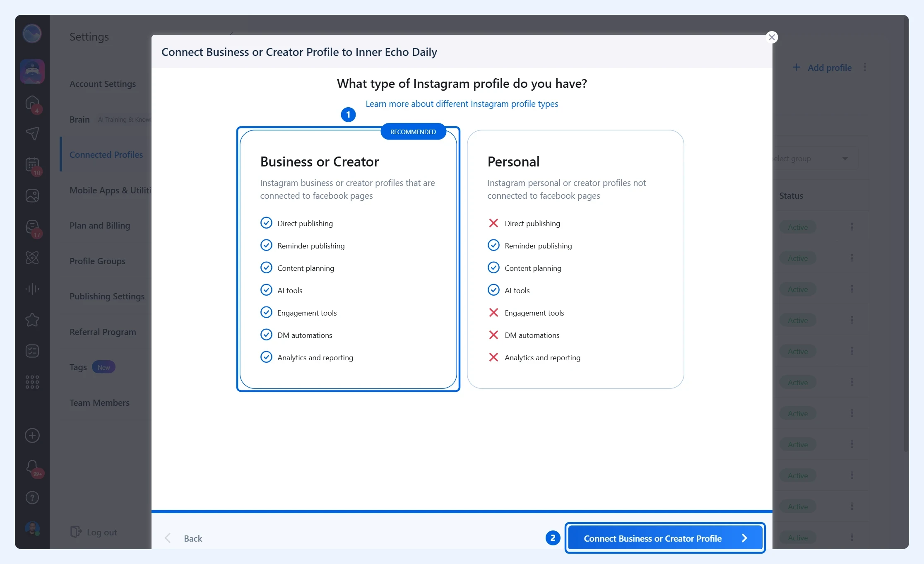Select the Personal profile type card
924x564 pixels.
(575, 259)
